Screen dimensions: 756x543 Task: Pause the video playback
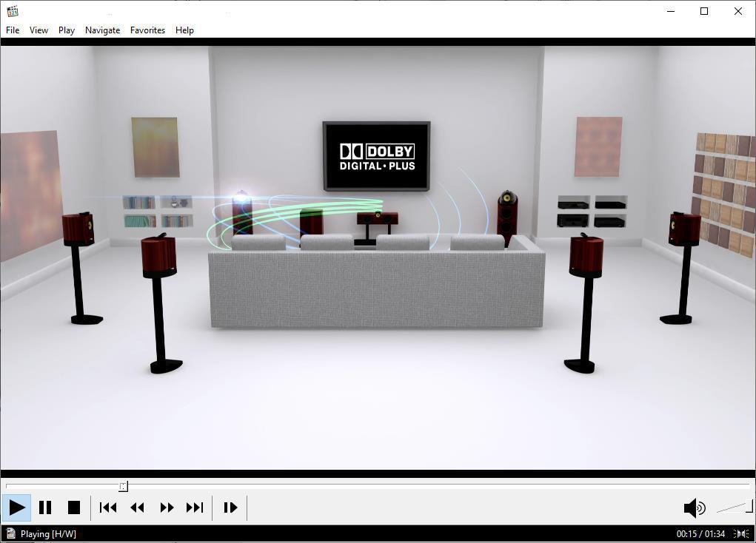45,507
